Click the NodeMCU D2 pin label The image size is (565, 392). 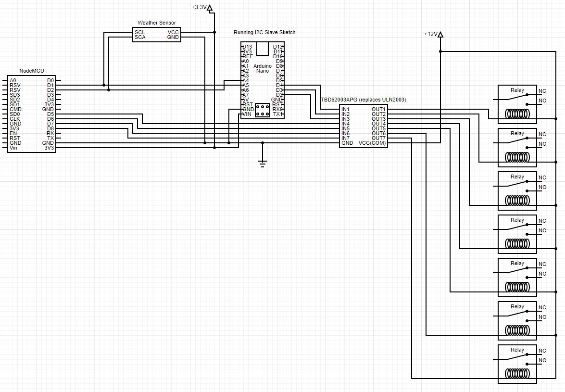click(50, 90)
